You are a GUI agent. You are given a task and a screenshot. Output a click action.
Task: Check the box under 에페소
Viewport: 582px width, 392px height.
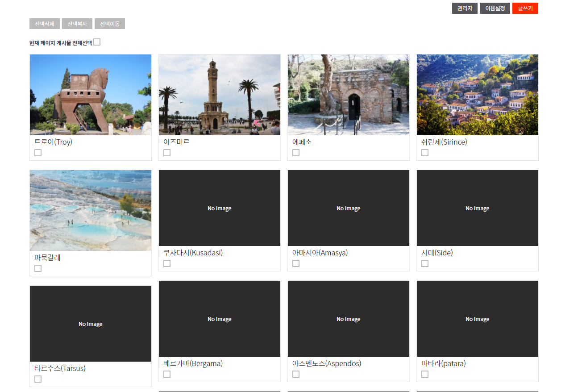coord(296,153)
